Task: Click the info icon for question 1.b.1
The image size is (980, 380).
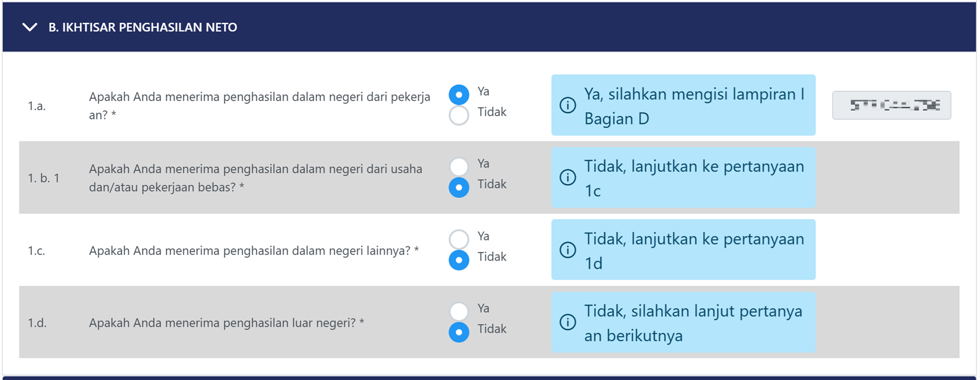Action: (567, 178)
